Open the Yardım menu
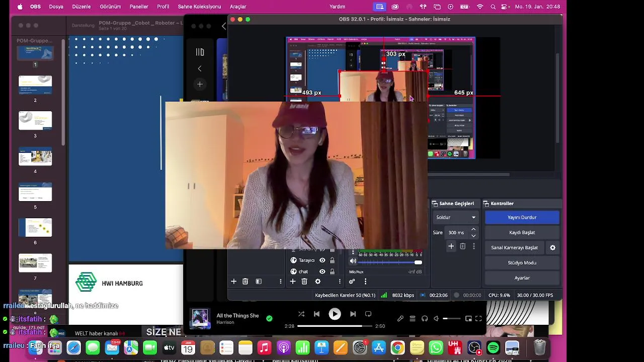This screenshot has height=362, width=644. pos(337,7)
